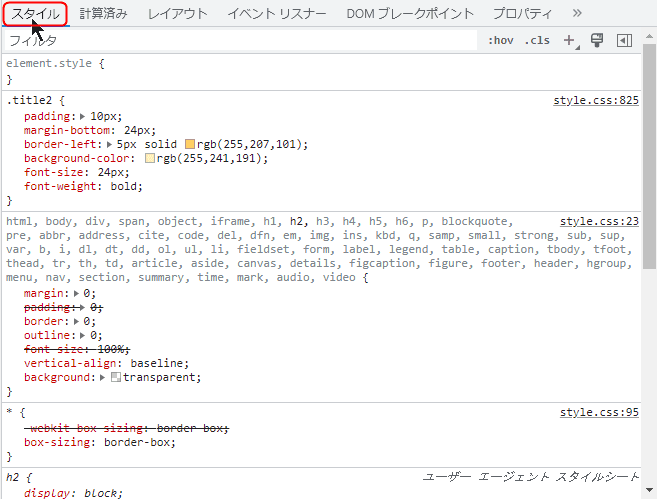Image resolution: width=657 pixels, height=499 pixels.
Task: Click the struck-through -webkit-box-sizing declaration
Action: click(x=126, y=429)
